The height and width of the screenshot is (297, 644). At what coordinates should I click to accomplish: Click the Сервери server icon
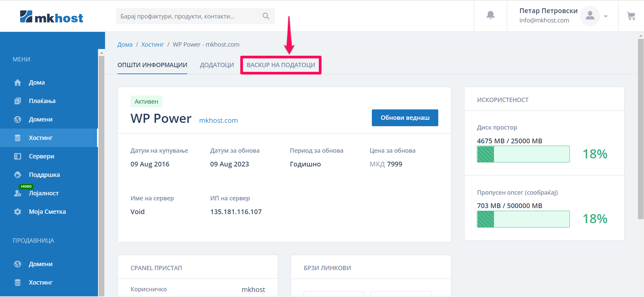pyautogui.click(x=18, y=156)
